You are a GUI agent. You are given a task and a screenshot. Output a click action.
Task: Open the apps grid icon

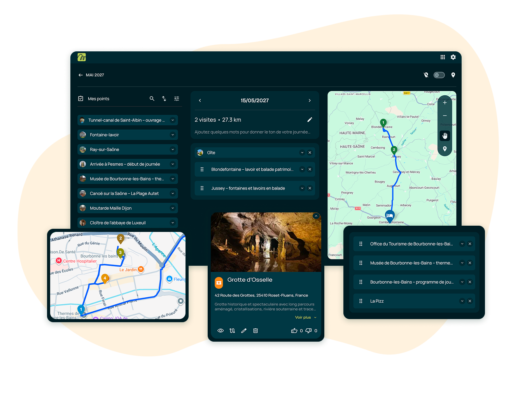(x=443, y=57)
